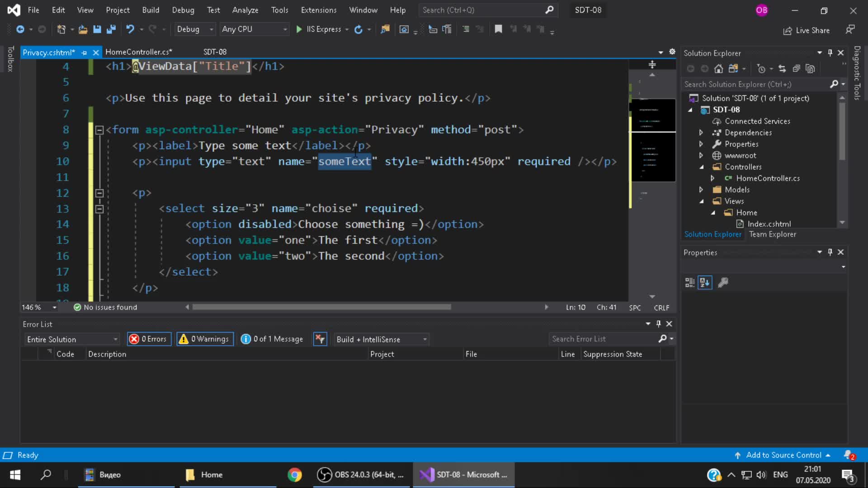
Task: Open the Extensions menu
Action: tap(319, 10)
